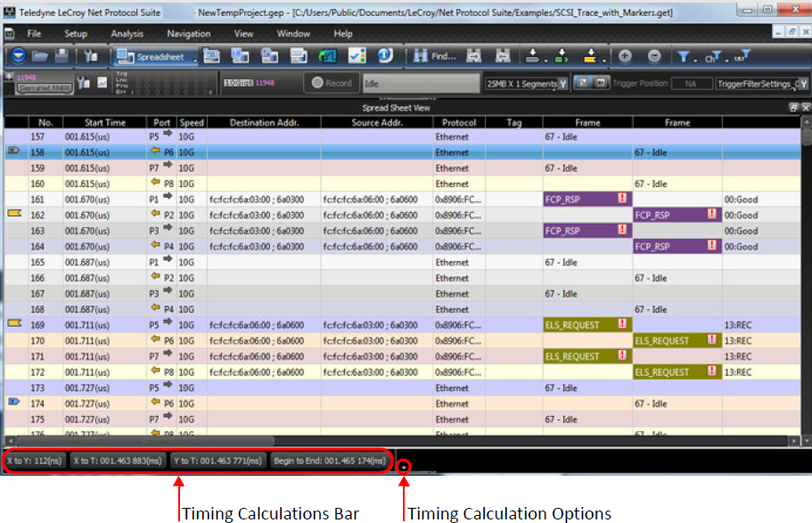Click the blue info circle icon
This screenshot has width=812, height=523.
[385, 55]
